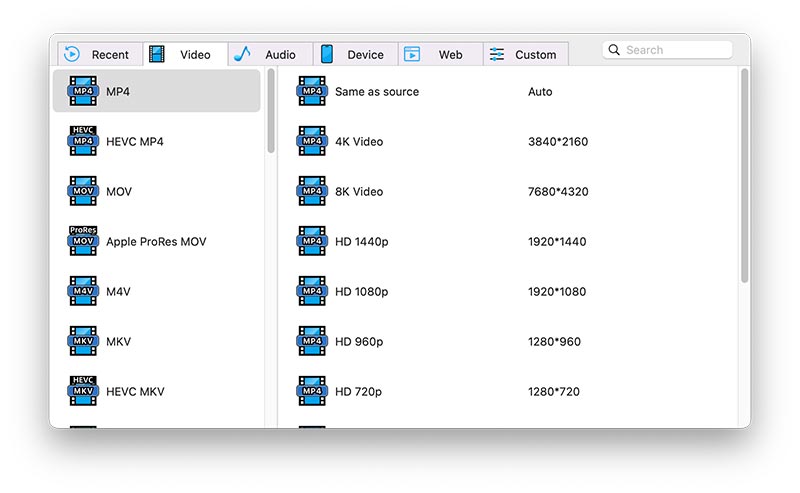The width and height of the screenshot is (800, 493).
Task: Click the icon beside HD 960p preset
Action: pos(312,341)
